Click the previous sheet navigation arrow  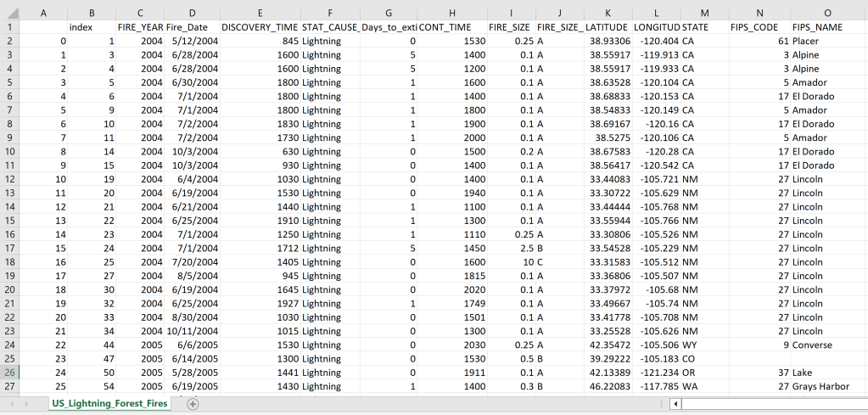[x=12, y=404]
